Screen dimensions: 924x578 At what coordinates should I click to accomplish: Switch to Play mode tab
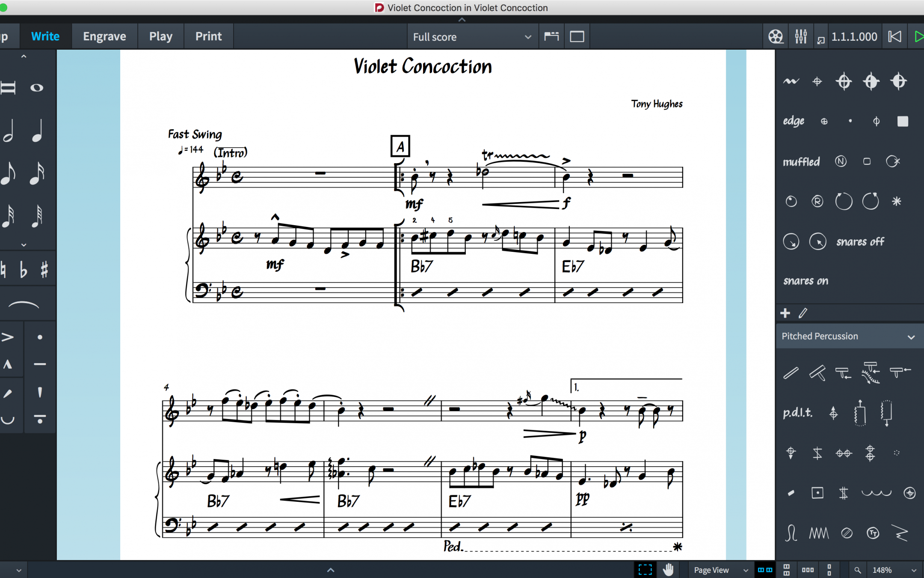(x=161, y=36)
